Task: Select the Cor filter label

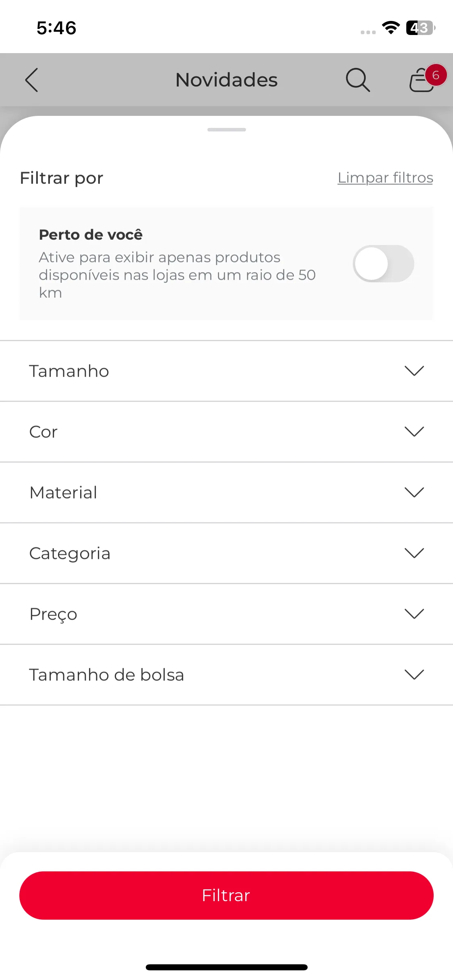Action: coord(43,432)
